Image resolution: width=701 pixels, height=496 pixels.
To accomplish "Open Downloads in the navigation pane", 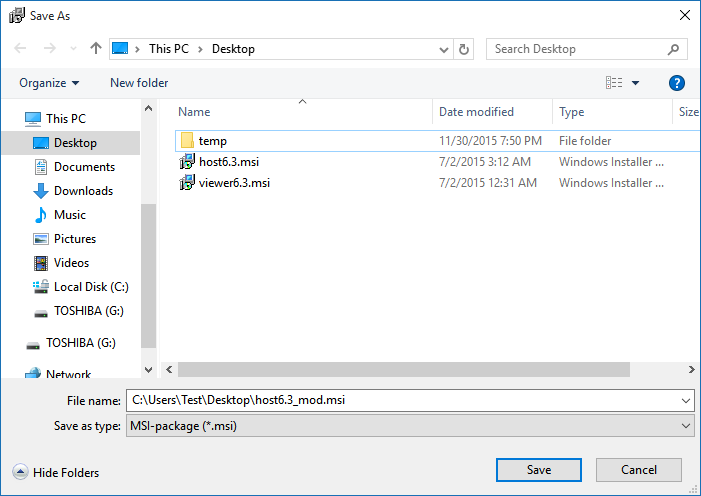I will coord(83,191).
